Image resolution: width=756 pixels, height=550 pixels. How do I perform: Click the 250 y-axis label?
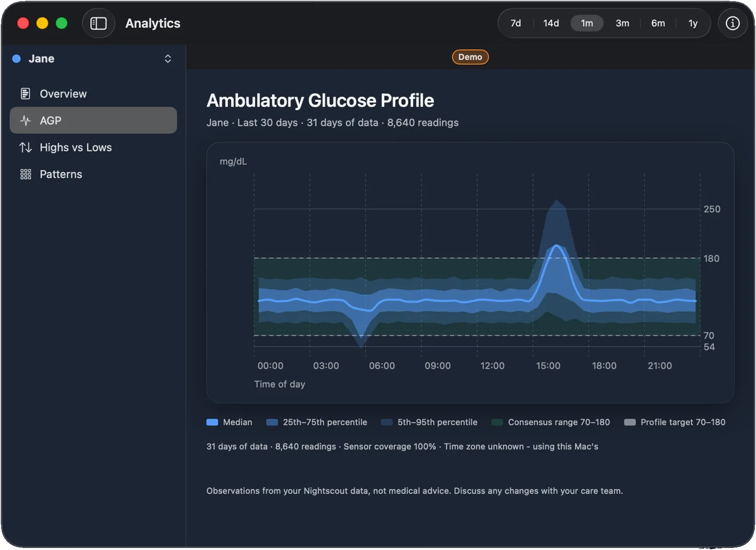[x=712, y=209]
